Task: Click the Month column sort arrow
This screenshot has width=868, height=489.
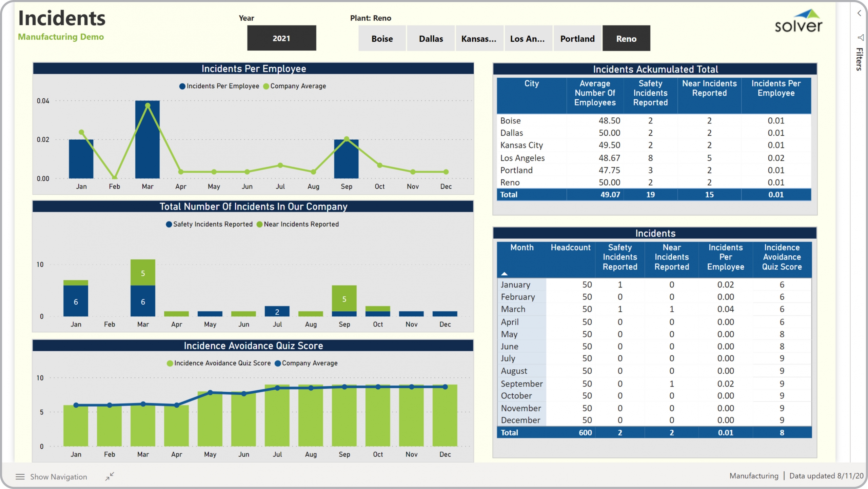Action: [504, 274]
